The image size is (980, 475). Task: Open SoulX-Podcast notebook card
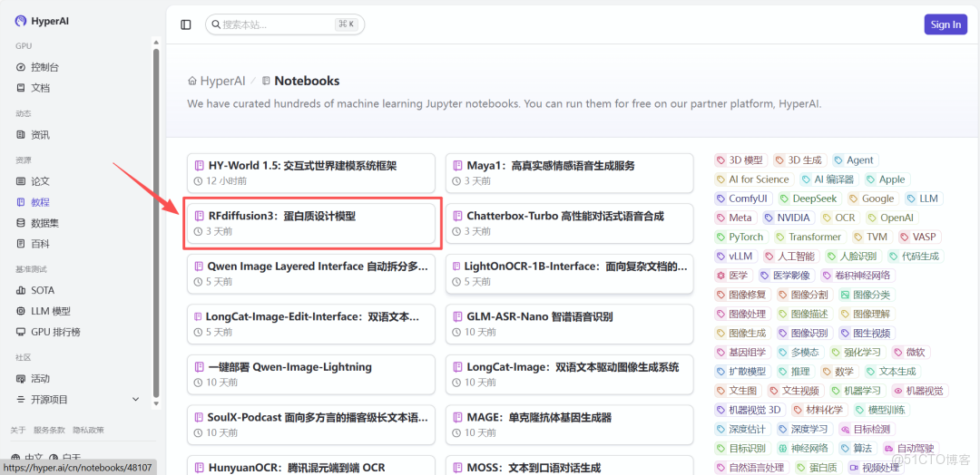click(x=310, y=424)
